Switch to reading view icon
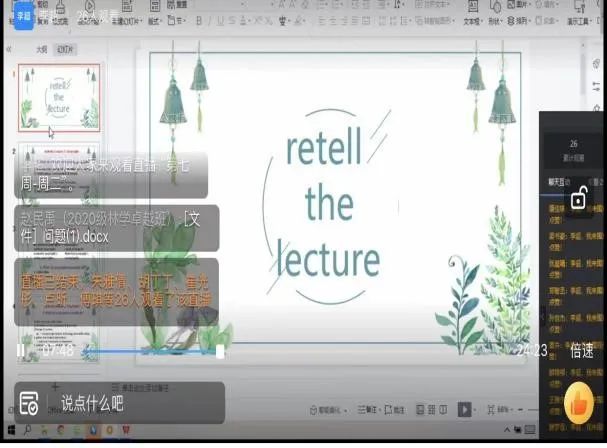The image size is (607, 448). [444, 409]
